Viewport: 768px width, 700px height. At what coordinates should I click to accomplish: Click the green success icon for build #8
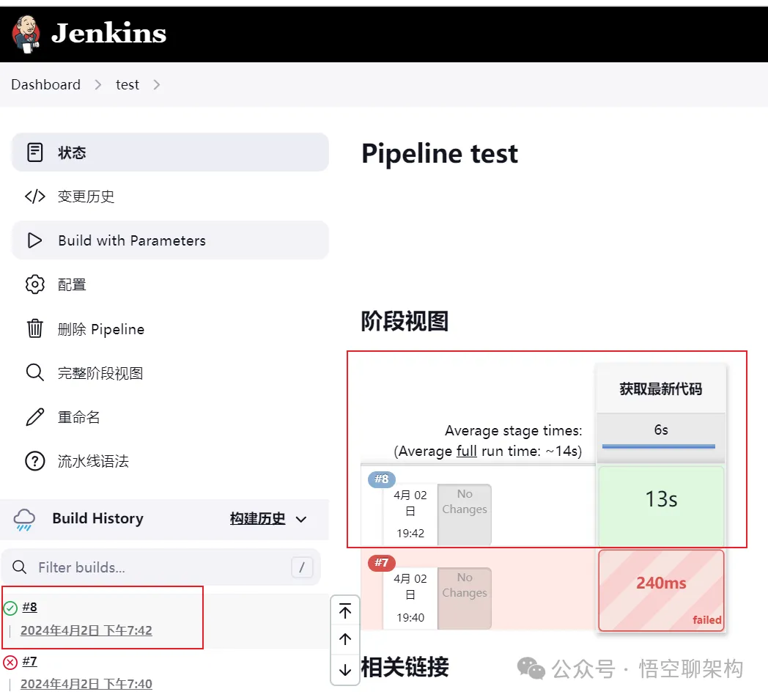point(10,608)
